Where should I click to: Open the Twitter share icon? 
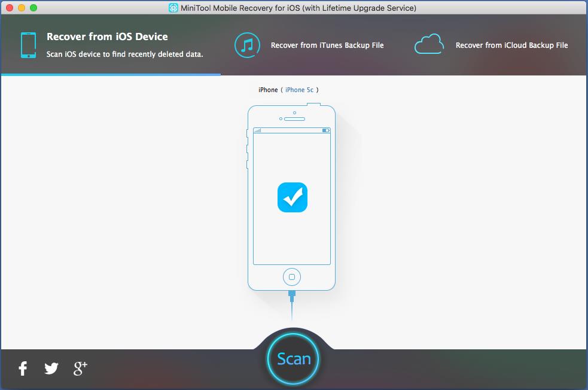(51, 368)
